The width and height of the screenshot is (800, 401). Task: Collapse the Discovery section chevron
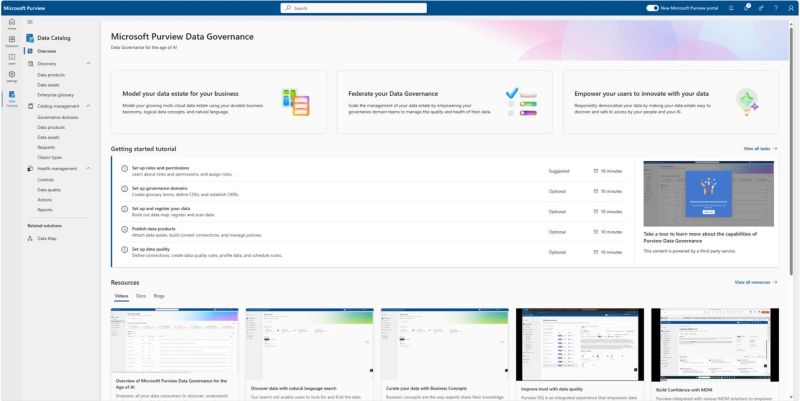pos(88,63)
